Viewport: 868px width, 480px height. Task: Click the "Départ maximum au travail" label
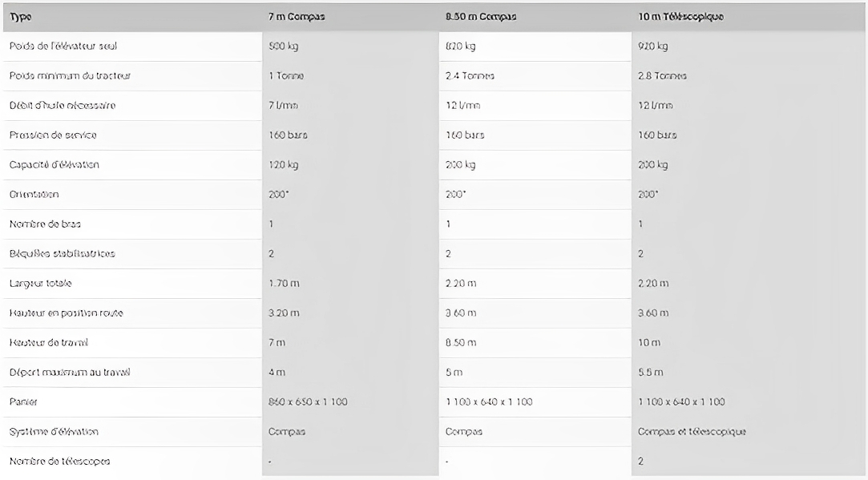click(70, 373)
